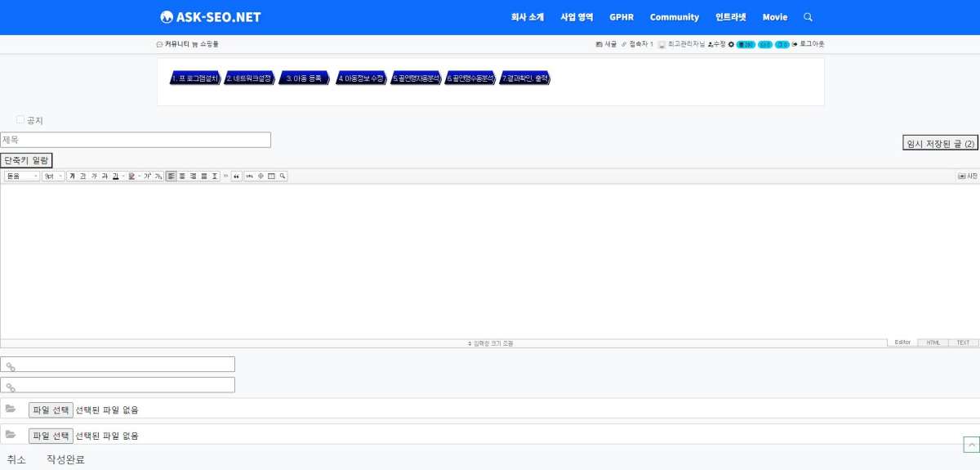Click the 제목 title input field
Viewport: 980px width, 470px height.
click(x=136, y=140)
